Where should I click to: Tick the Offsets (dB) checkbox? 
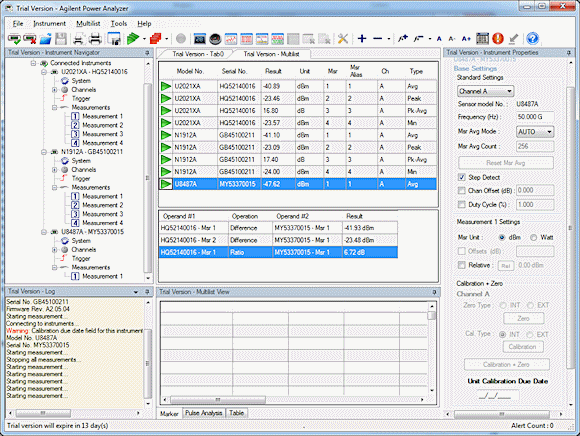pyautogui.click(x=461, y=251)
